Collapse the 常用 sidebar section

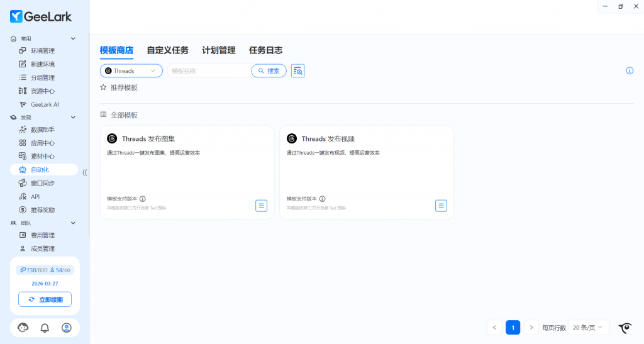tap(73, 39)
